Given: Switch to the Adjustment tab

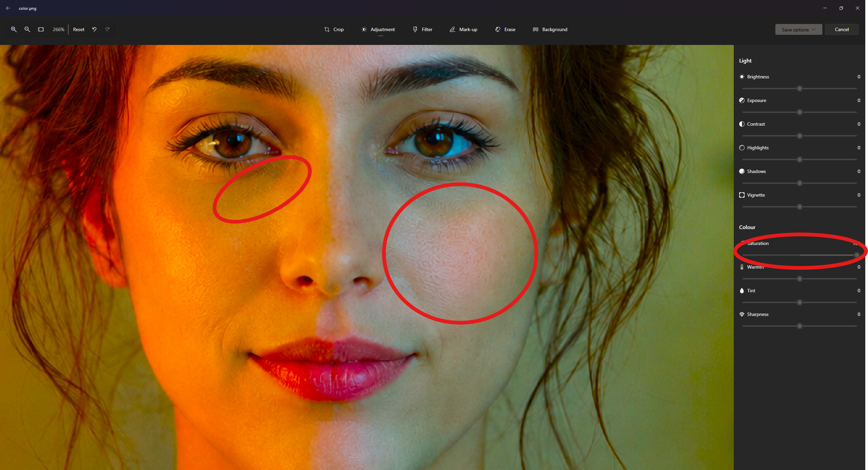Looking at the screenshot, I should (378, 29).
